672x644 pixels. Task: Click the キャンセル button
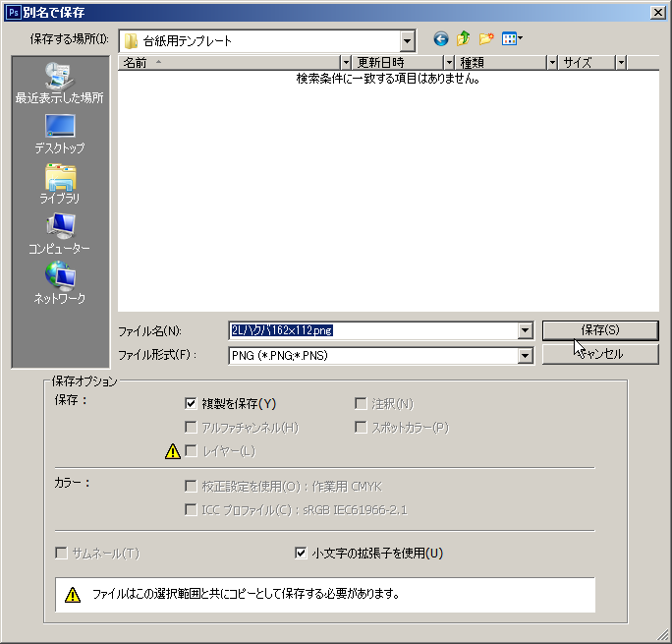point(599,354)
